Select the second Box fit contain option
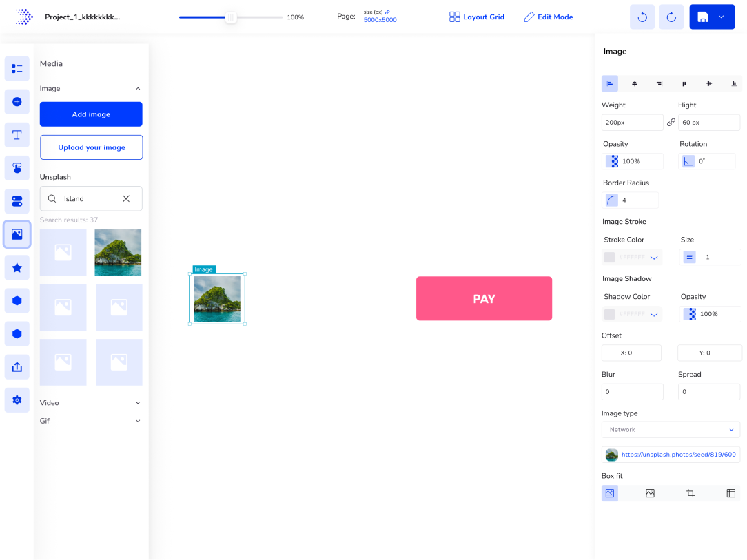The height and width of the screenshot is (560, 747). pos(649,492)
